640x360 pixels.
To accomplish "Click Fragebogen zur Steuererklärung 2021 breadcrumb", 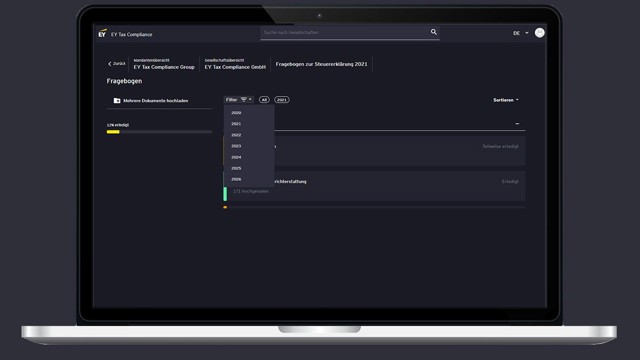I will tap(321, 64).
